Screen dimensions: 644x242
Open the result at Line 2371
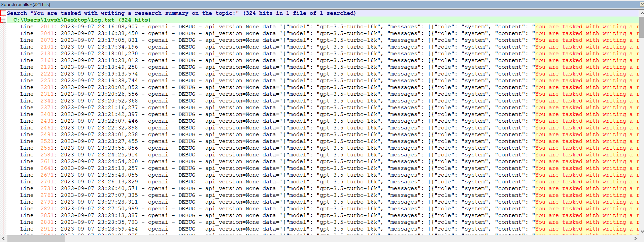323,108
